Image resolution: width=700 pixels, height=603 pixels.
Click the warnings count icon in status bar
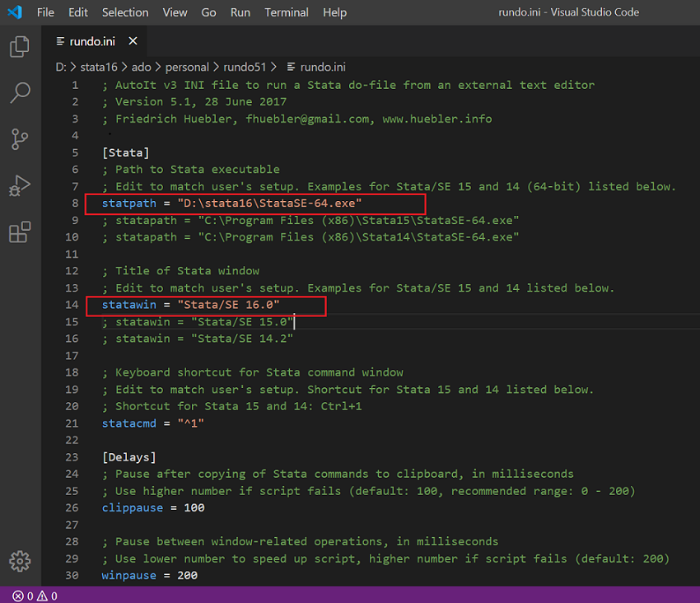click(x=42, y=596)
